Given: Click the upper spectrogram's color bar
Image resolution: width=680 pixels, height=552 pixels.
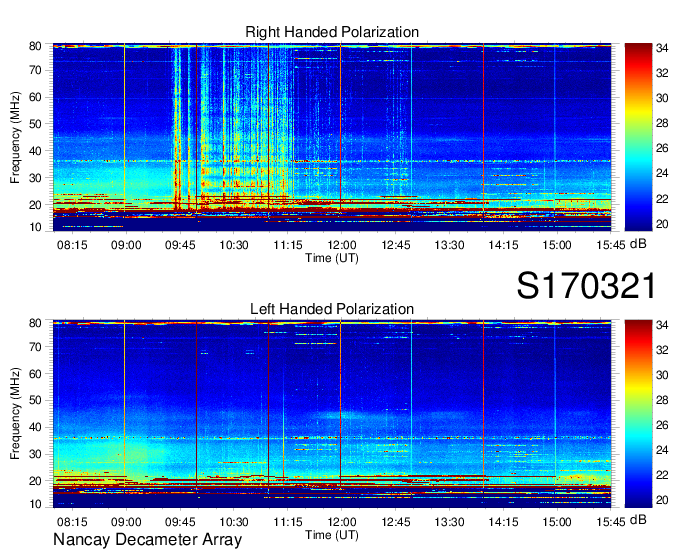Looking at the screenshot, I should [638, 137].
